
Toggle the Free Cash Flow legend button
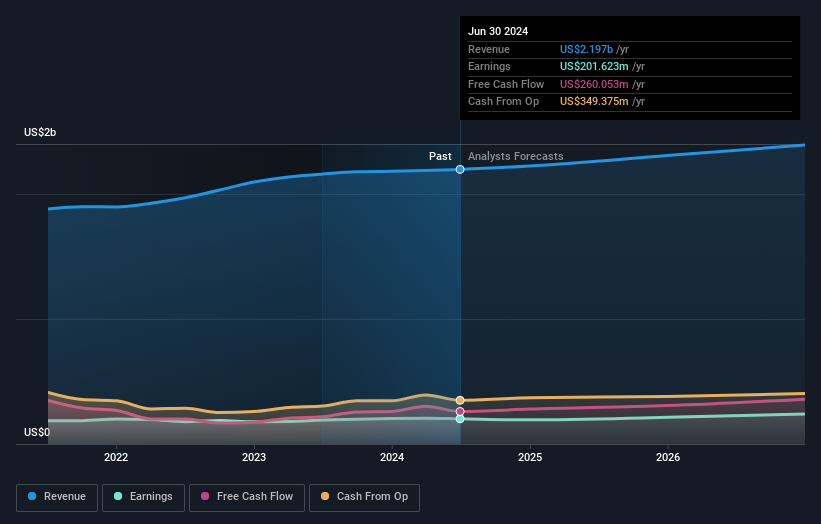coord(247,497)
